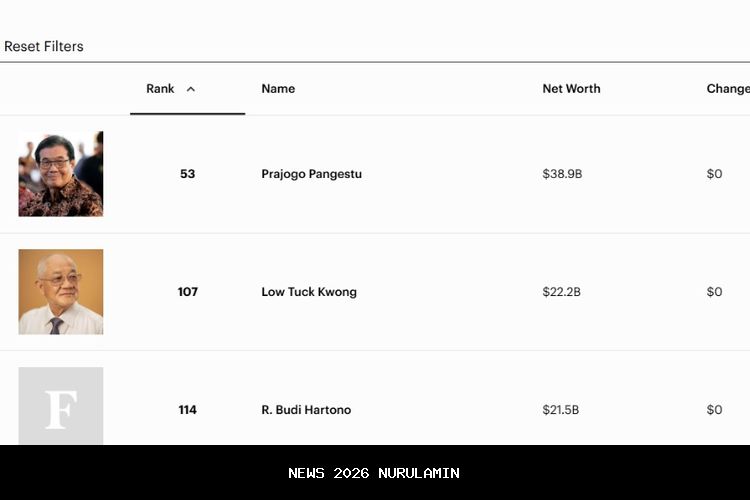Open the R. Budi Hartono name link

[306, 410]
